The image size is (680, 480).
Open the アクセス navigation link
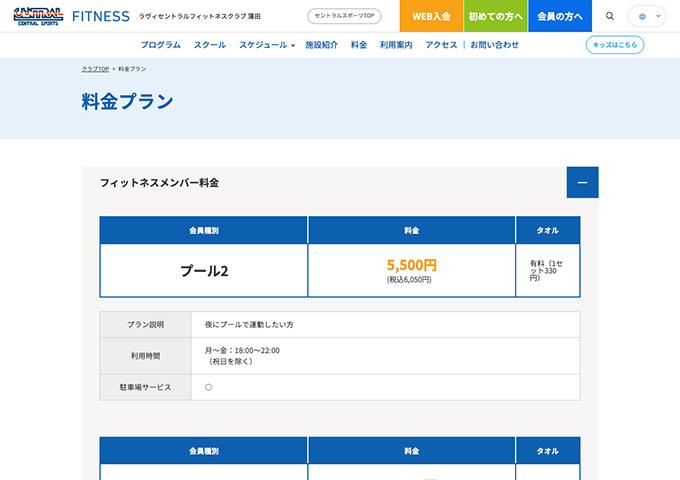point(441,45)
